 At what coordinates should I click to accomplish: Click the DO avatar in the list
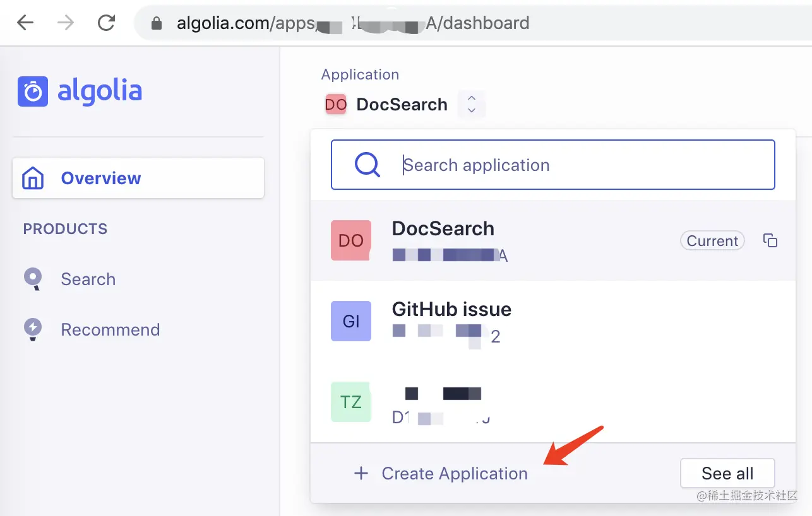[x=351, y=240]
